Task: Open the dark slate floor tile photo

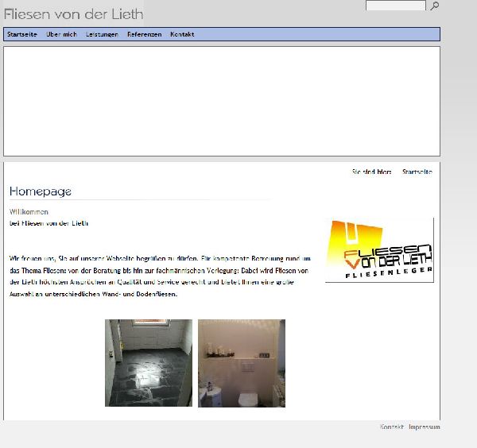Action: coord(149,362)
